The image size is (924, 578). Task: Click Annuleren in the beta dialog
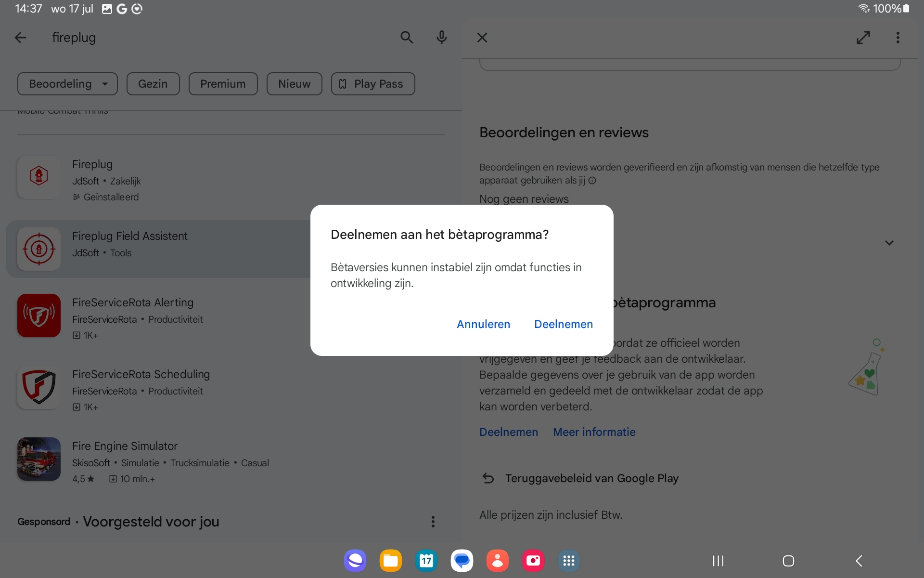pos(483,324)
